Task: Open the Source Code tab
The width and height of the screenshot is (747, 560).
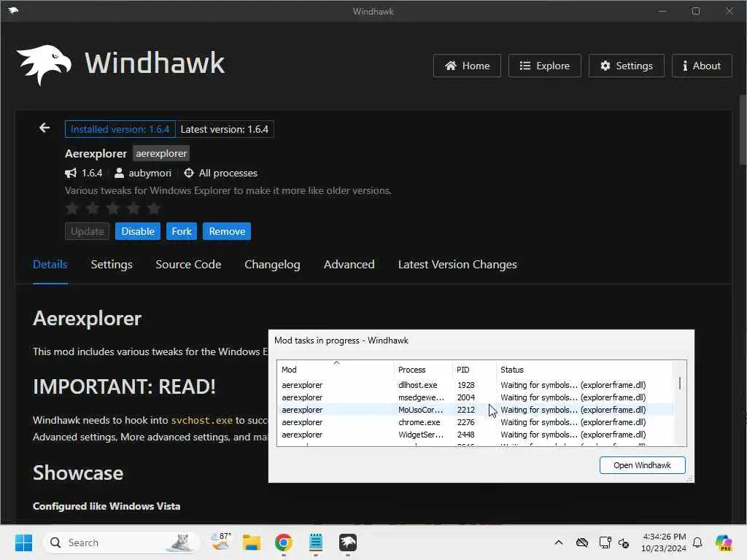Action: [x=188, y=264]
